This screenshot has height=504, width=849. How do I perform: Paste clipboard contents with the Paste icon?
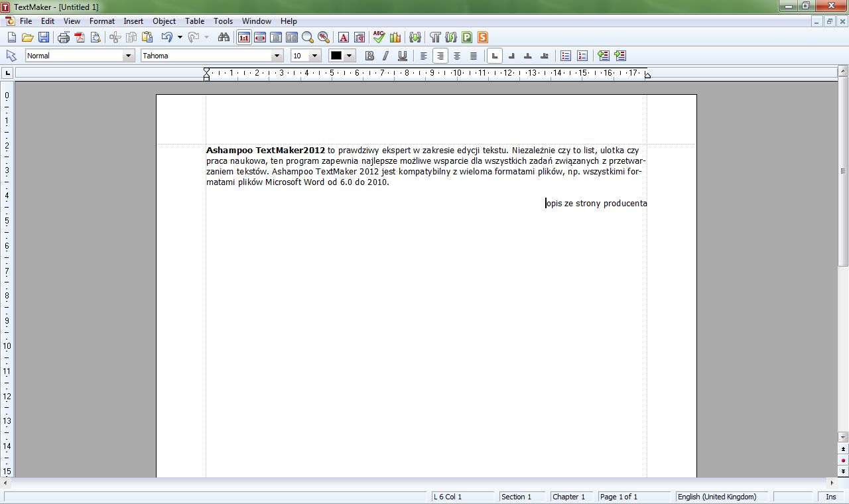tap(147, 38)
